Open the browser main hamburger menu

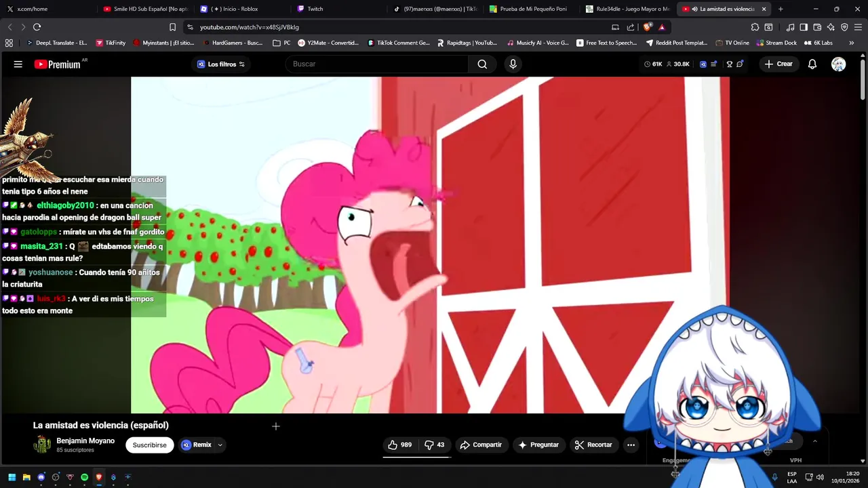[x=859, y=27]
